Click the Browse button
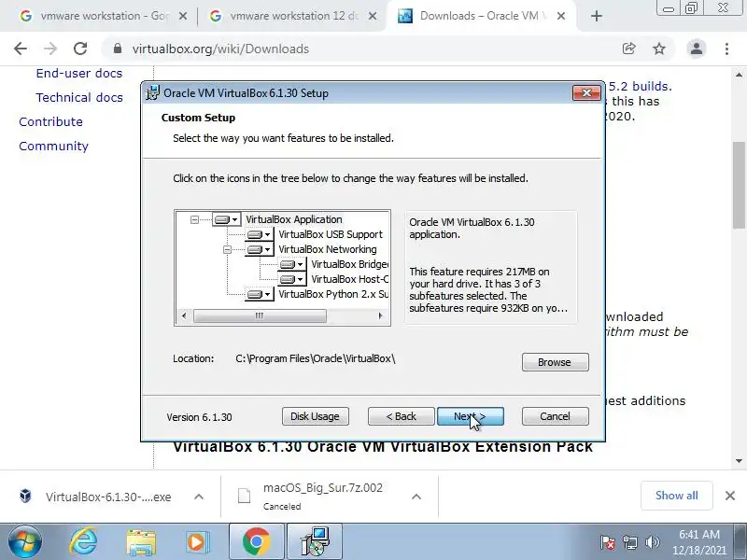The height and width of the screenshot is (560, 747). (x=555, y=362)
